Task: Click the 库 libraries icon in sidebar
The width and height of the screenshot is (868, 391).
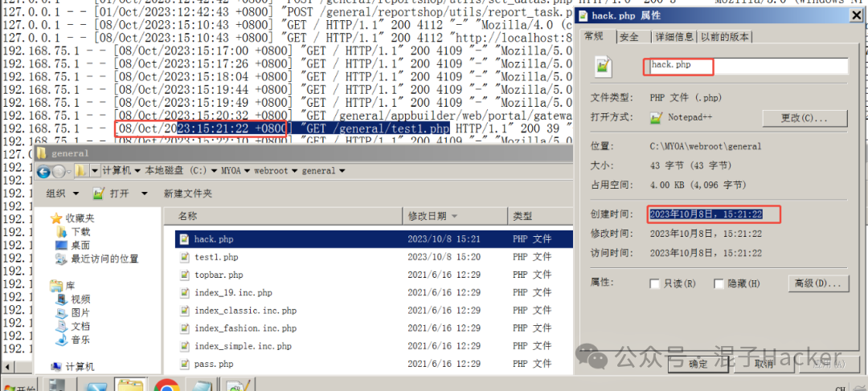Action: click(x=56, y=285)
